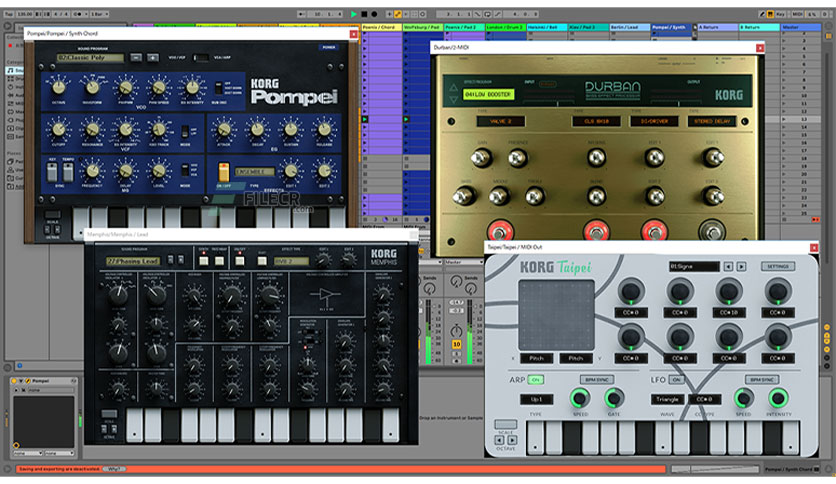Click the Taipei XY touch pad
This screenshot has width=836, height=484.
click(556, 314)
